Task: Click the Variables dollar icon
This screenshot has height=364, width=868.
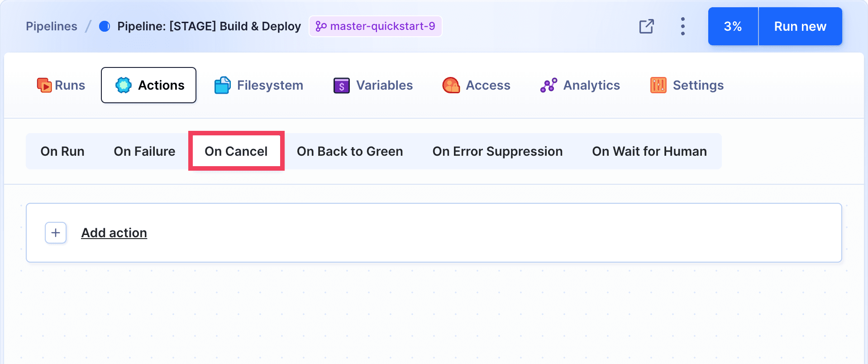Action: coord(341,85)
